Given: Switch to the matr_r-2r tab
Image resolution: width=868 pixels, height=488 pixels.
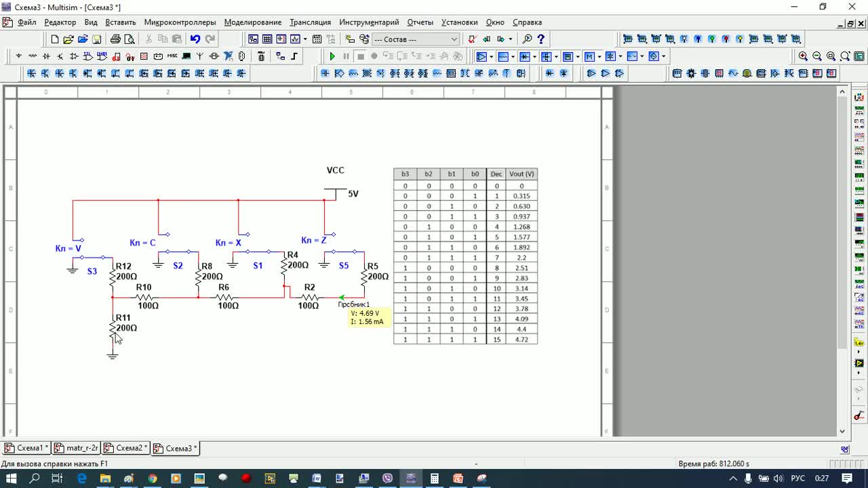Looking at the screenshot, I should click(x=76, y=448).
